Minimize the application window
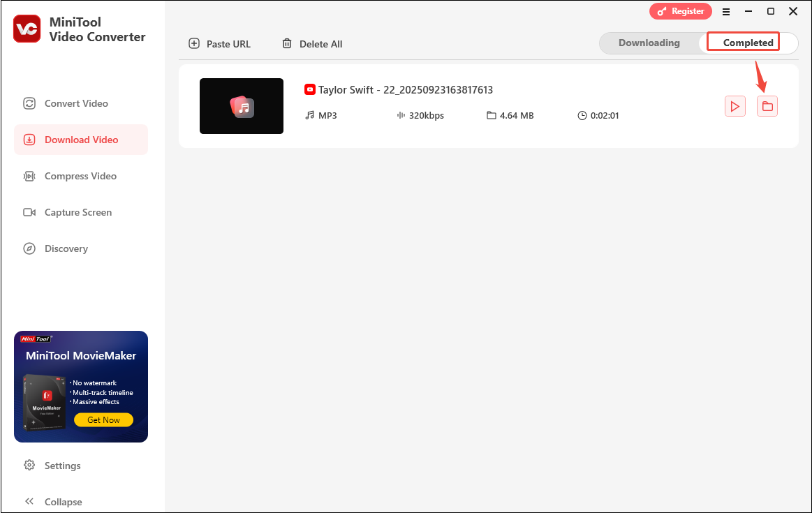 [748, 11]
